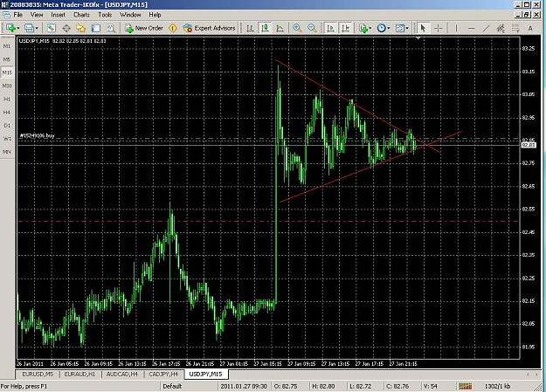
Task: Open the Indicators list dropdown
Action: click(365, 28)
